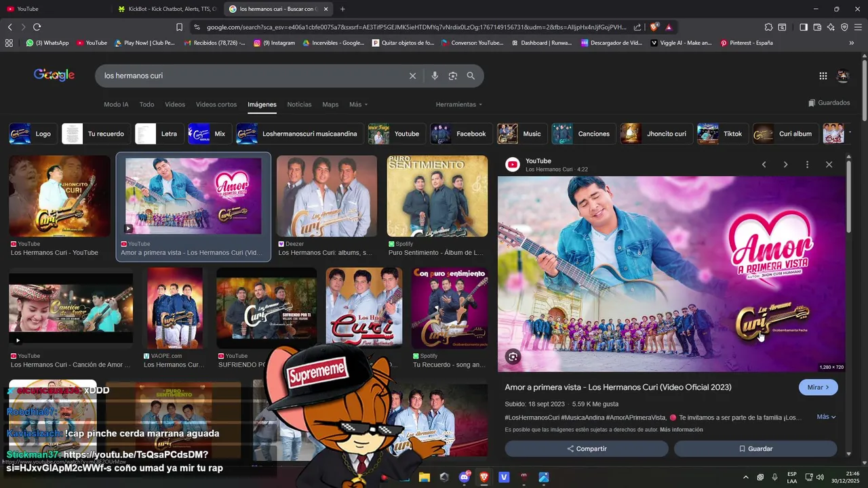The width and height of the screenshot is (868, 488).
Task: Go back in browser history
Action: pos(9,27)
